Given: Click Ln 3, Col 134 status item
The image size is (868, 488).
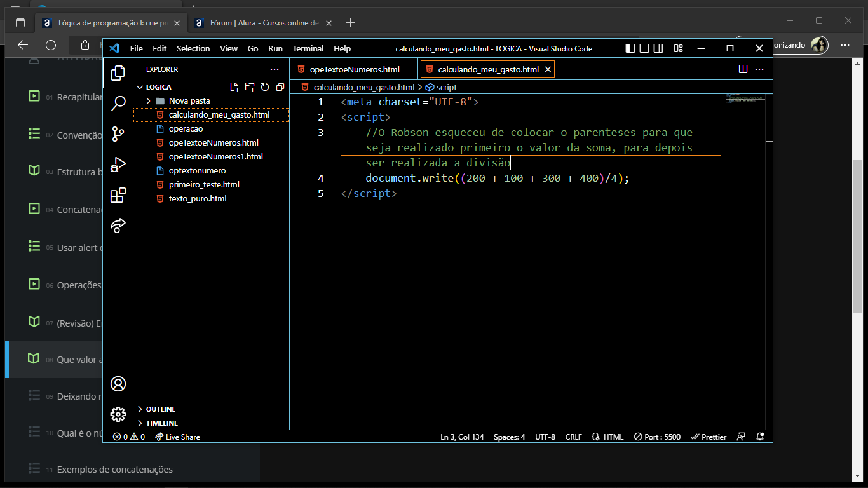Looking at the screenshot, I should (x=462, y=437).
